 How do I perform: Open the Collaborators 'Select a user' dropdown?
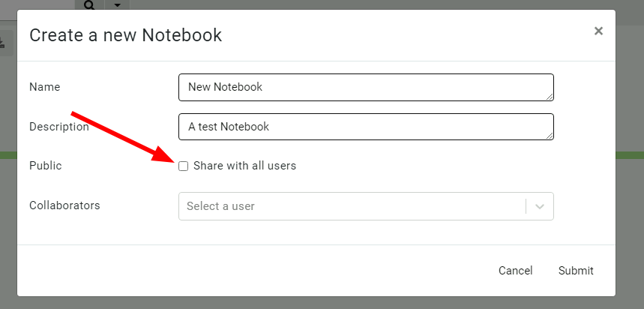351,205
